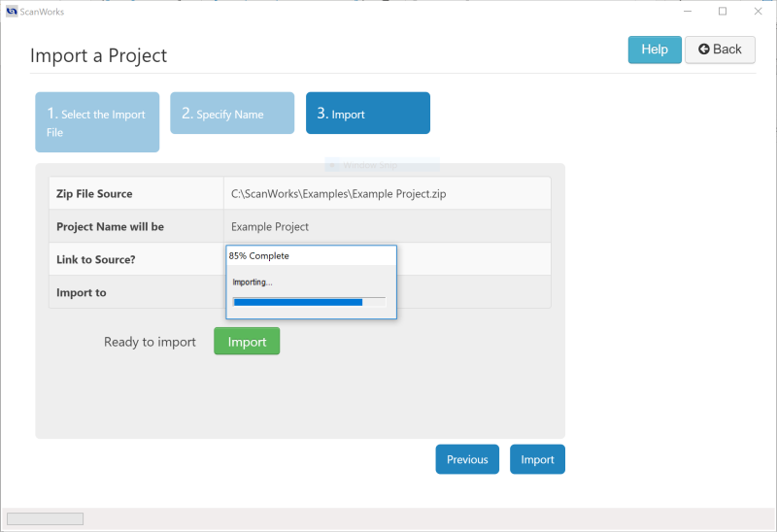Open step 2 Specify Name
This screenshot has width=777, height=532.
click(232, 113)
